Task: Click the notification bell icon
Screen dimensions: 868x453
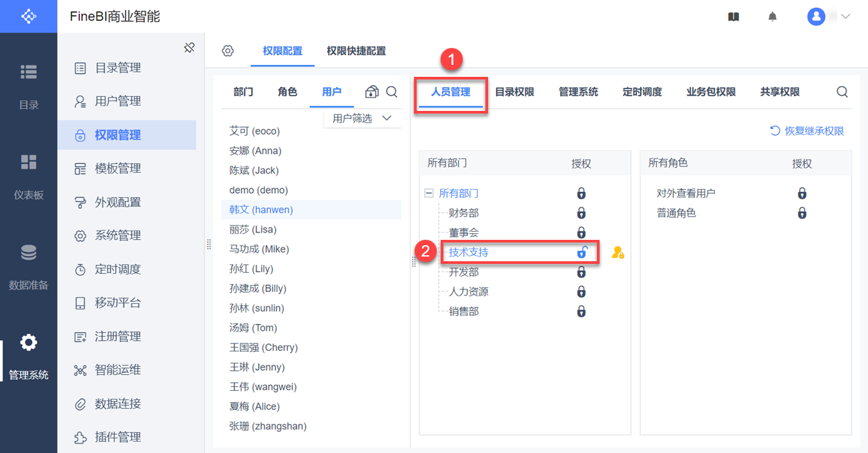Action: 773,17
